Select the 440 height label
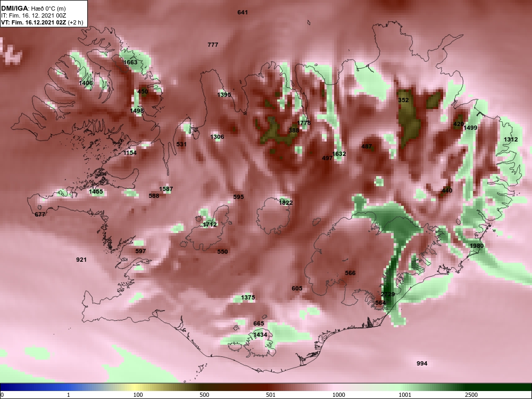 [447, 190]
